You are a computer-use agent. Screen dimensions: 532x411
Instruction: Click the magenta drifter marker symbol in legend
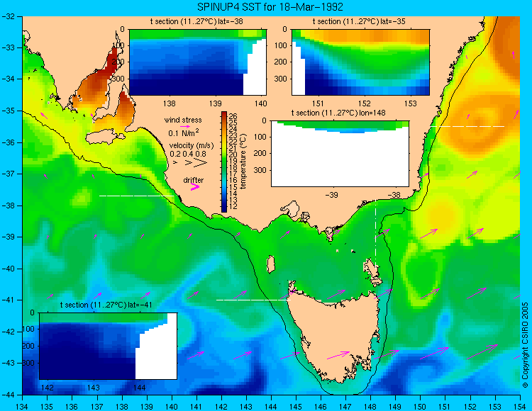[x=195, y=187]
